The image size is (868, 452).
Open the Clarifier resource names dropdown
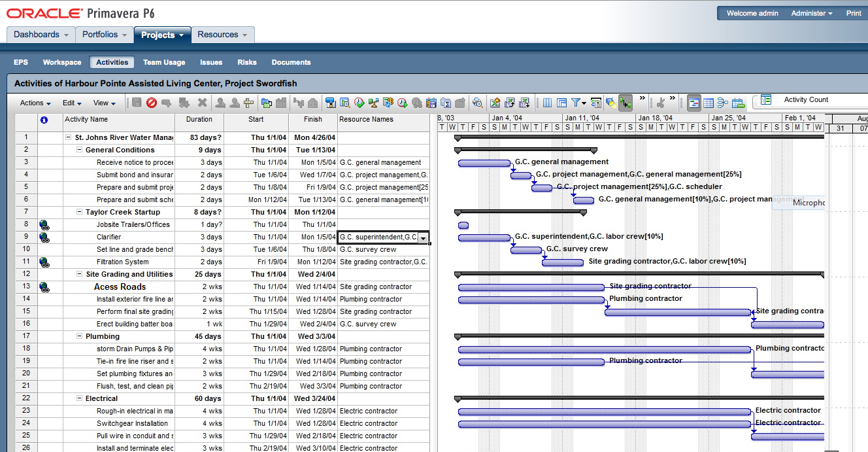pyautogui.click(x=423, y=238)
